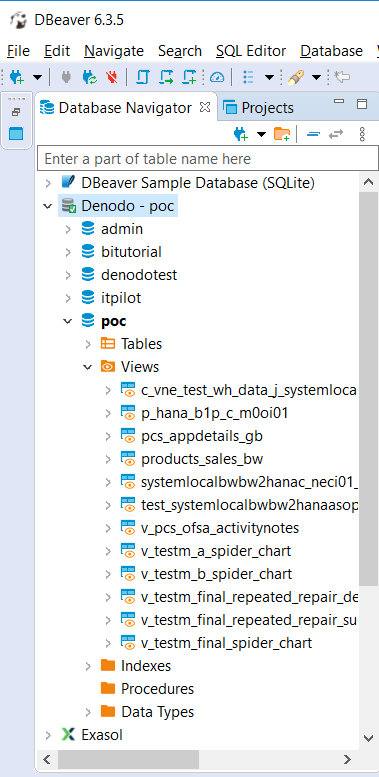Click the New Database Connection toolbar icon
The width and height of the screenshot is (379, 777).
pos(16,77)
